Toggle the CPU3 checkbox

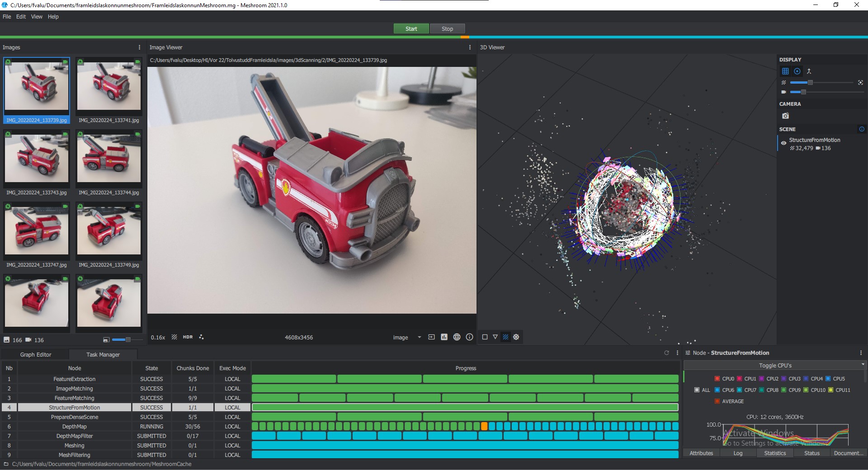[x=783, y=379]
